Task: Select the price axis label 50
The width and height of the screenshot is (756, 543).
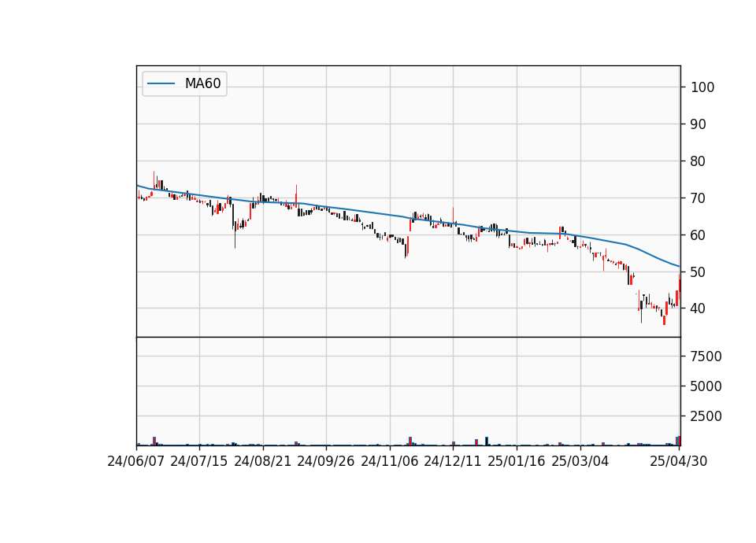Action: [x=699, y=272]
